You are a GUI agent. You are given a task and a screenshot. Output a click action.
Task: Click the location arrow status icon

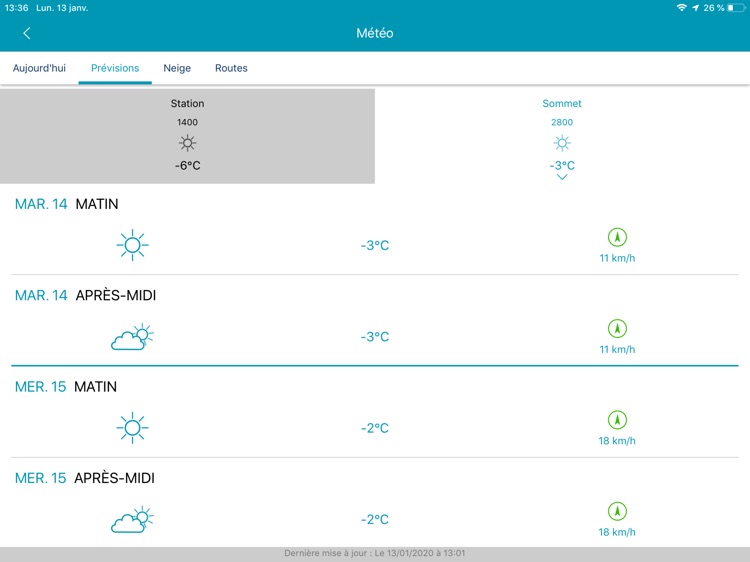tap(695, 8)
